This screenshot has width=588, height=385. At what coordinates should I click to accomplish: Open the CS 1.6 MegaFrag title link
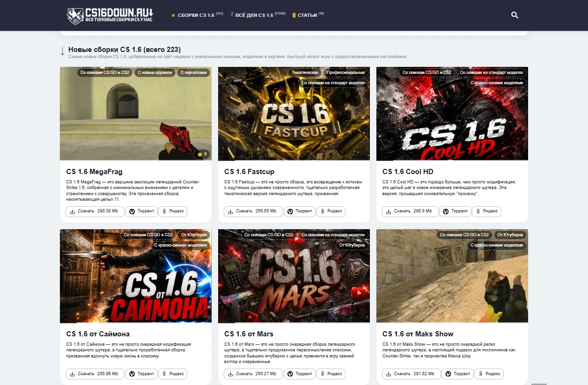[94, 172]
